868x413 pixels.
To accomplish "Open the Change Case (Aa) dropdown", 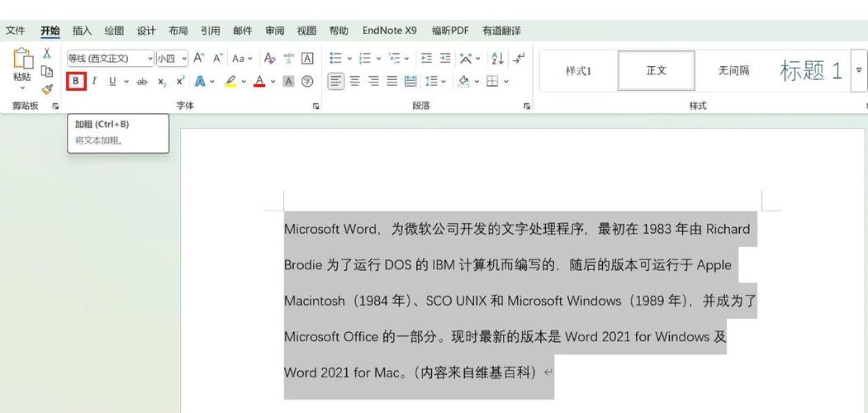I will pyautogui.click(x=242, y=58).
